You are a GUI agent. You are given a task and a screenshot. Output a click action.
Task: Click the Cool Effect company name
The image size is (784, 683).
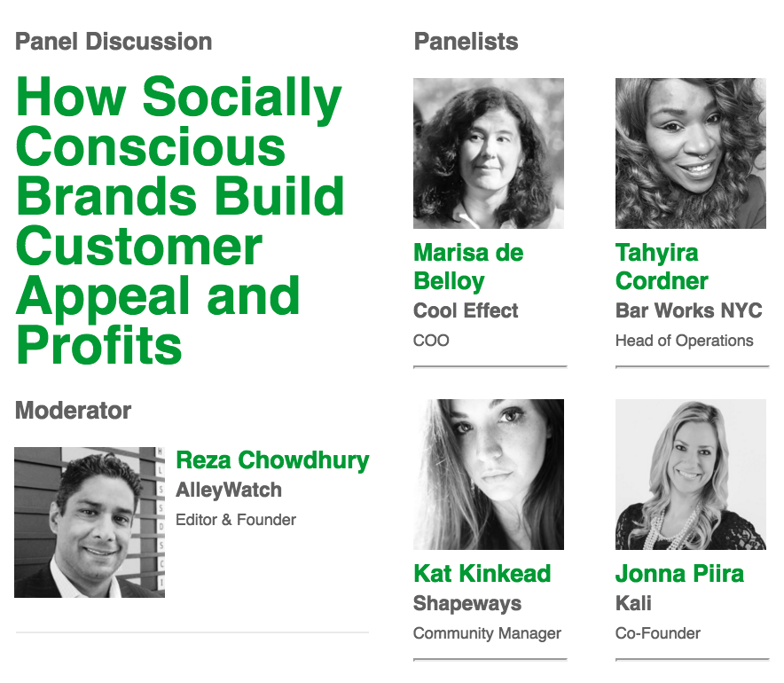pos(466,310)
